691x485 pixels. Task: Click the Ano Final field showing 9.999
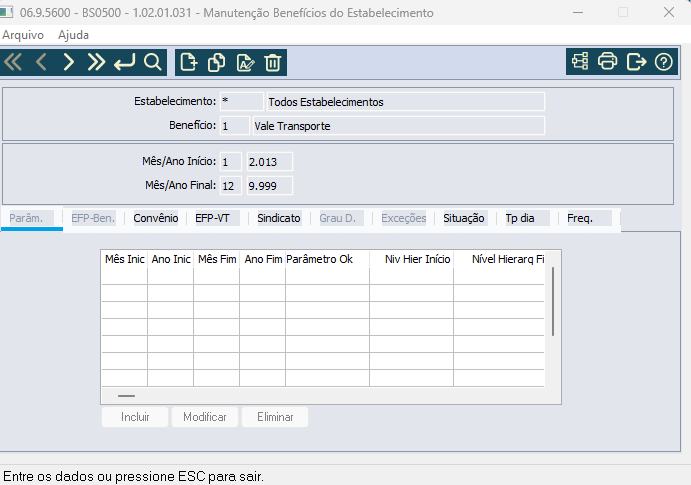(x=270, y=185)
